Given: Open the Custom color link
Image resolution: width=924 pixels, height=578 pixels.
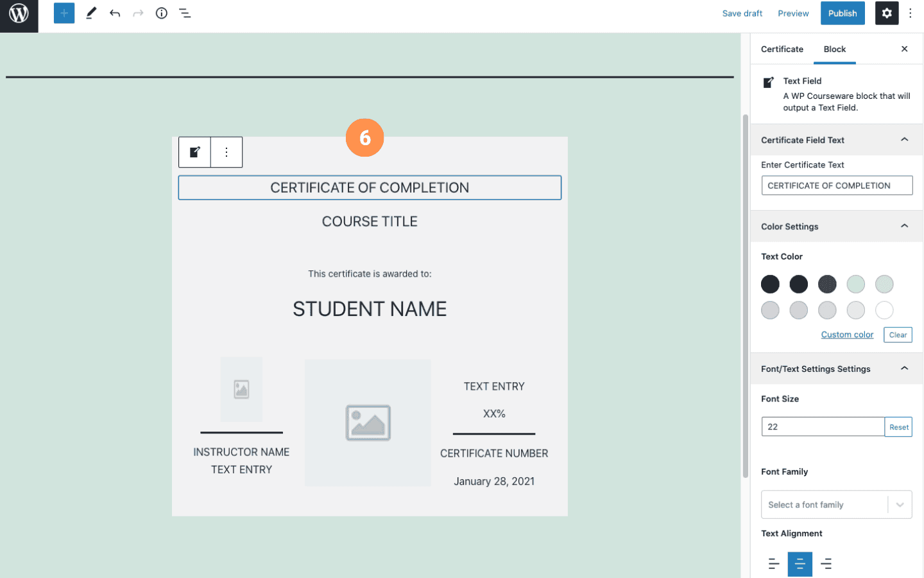Looking at the screenshot, I should click(847, 335).
